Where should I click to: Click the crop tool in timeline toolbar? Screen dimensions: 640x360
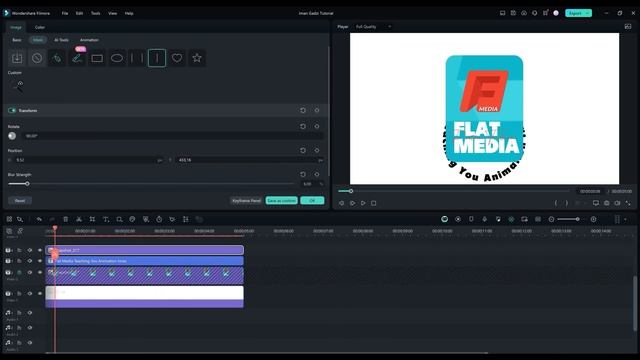pos(92,219)
